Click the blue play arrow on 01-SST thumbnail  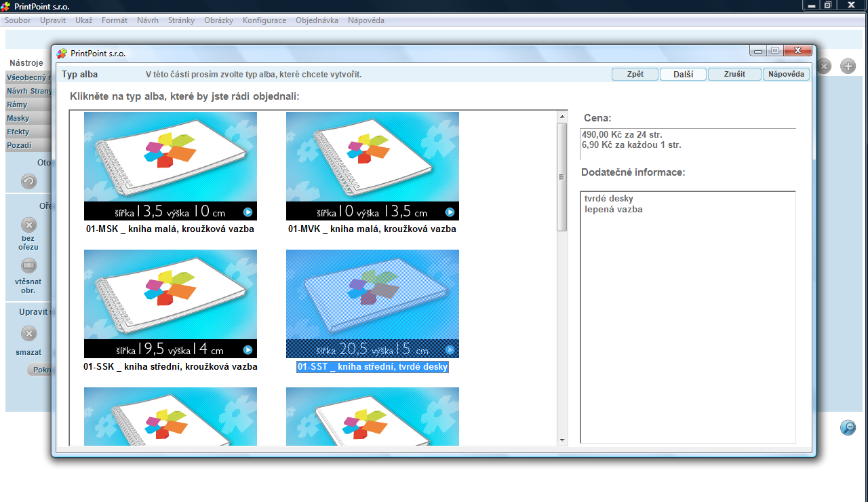[x=450, y=350]
